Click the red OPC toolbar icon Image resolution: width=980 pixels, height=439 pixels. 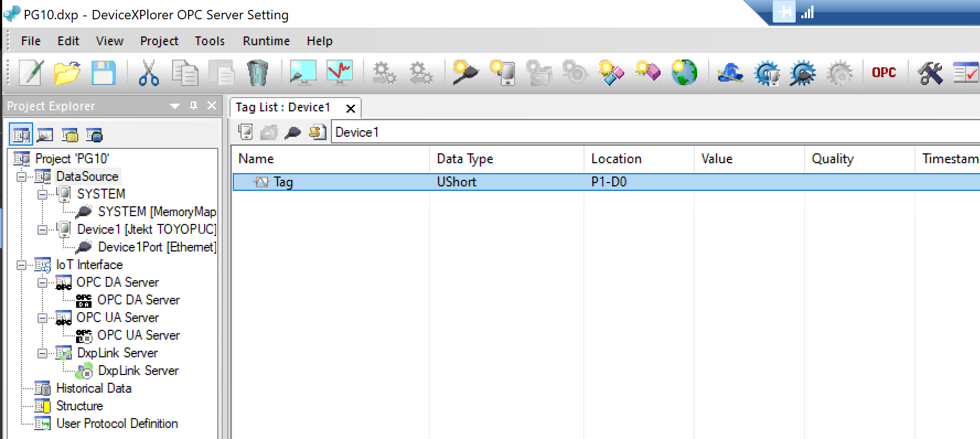coord(883,73)
